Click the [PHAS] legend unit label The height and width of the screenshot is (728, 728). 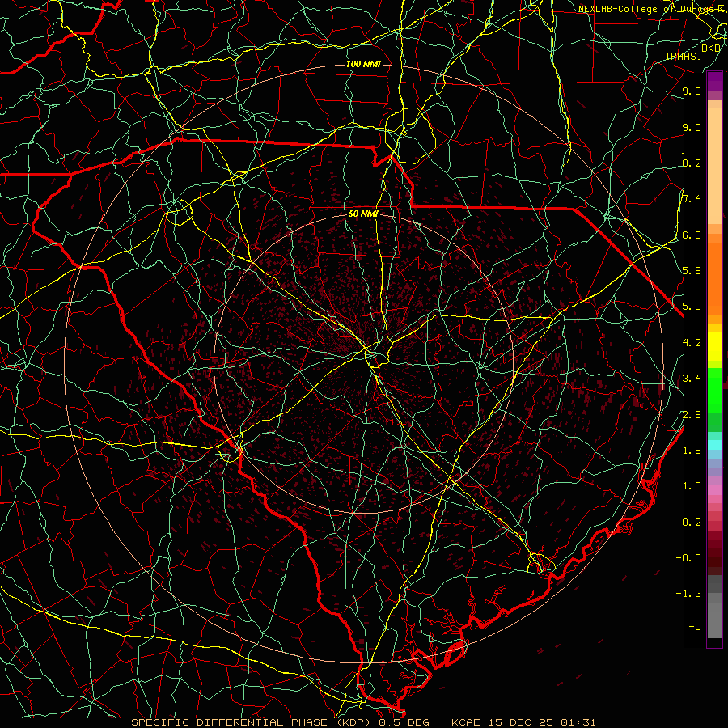pyautogui.click(x=684, y=57)
